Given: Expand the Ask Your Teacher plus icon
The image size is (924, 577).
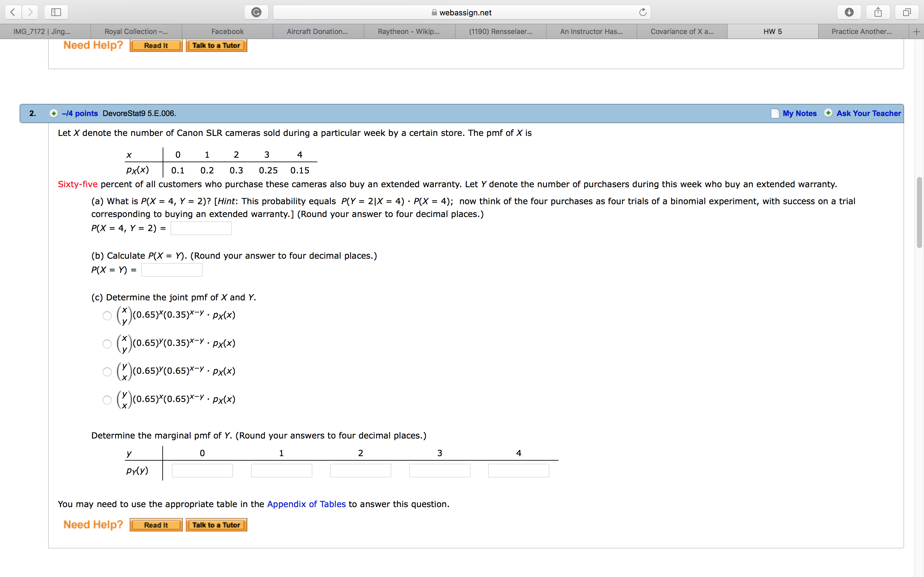Looking at the screenshot, I should click(828, 113).
